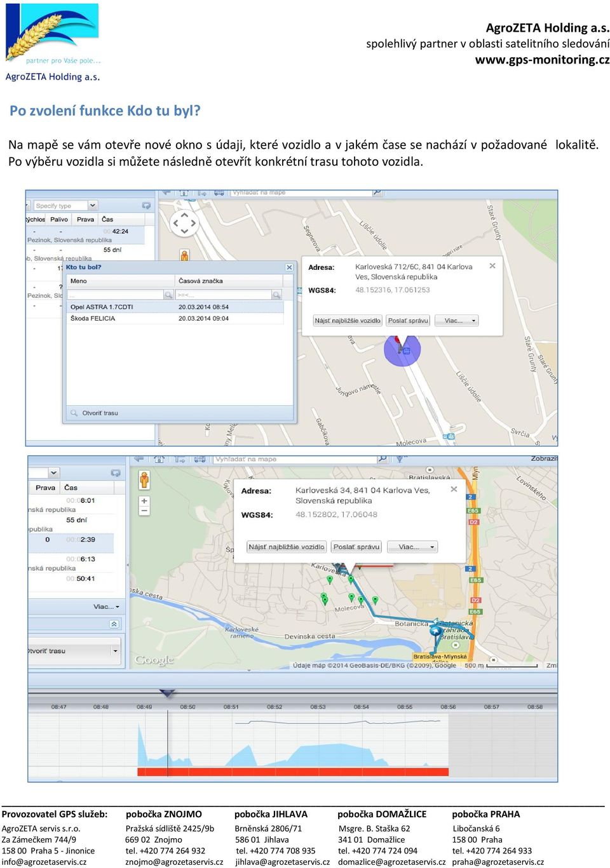
Task: Click Poslať správu in upper popup
Action: (408, 321)
